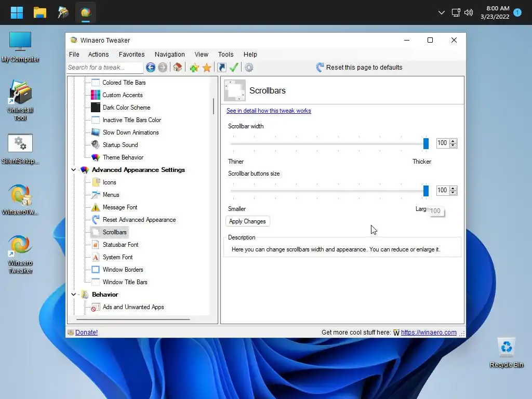This screenshot has width=532, height=399.
Task: Click the Message Font warning icon
Action: [x=96, y=207]
